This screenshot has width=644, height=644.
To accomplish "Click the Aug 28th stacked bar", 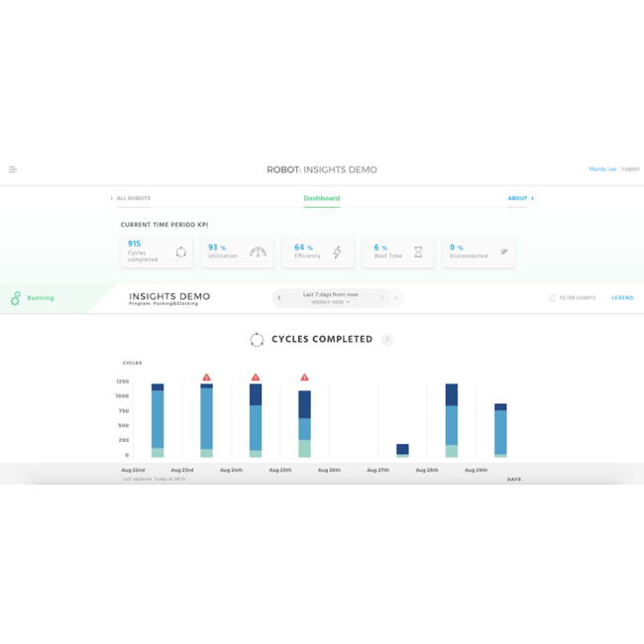I will tap(452, 420).
